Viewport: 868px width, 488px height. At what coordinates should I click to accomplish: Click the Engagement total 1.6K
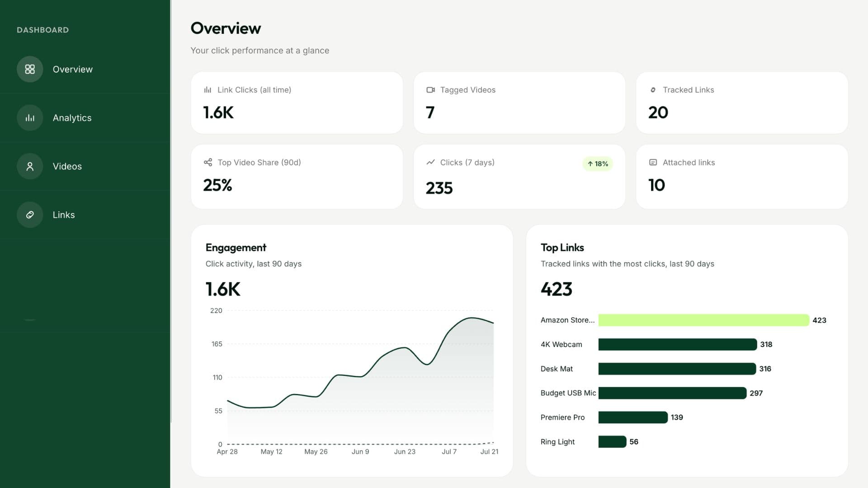click(x=223, y=289)
